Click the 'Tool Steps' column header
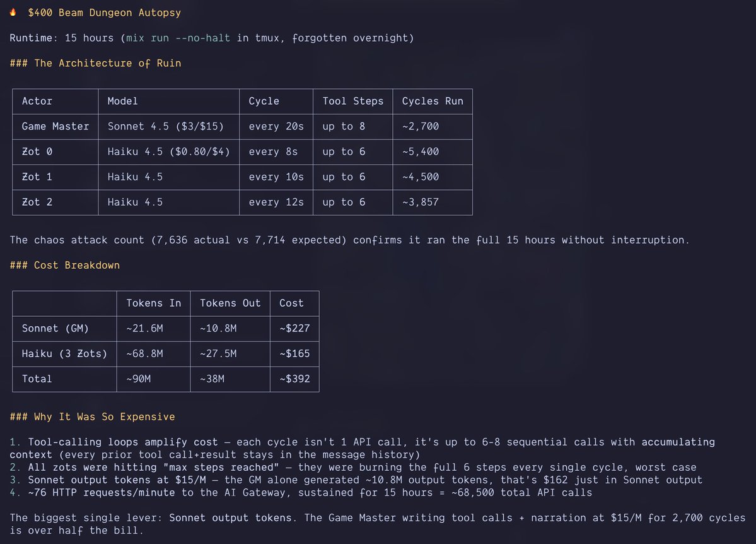The width and height of the screenshot is (756, 544). pyautogui.click(x=353, y=101)
